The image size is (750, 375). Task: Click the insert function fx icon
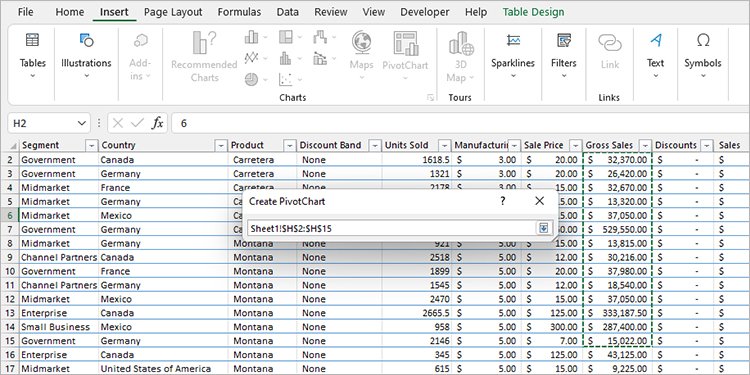click(157, 123)
